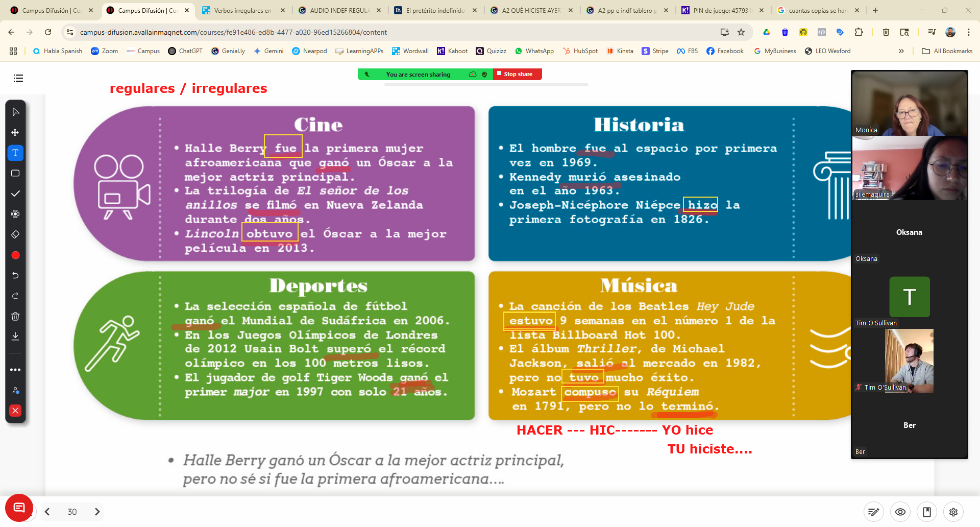Select the eraser annotation tool
This screenshot has width=980, height=527.
[x=15, y=234]
